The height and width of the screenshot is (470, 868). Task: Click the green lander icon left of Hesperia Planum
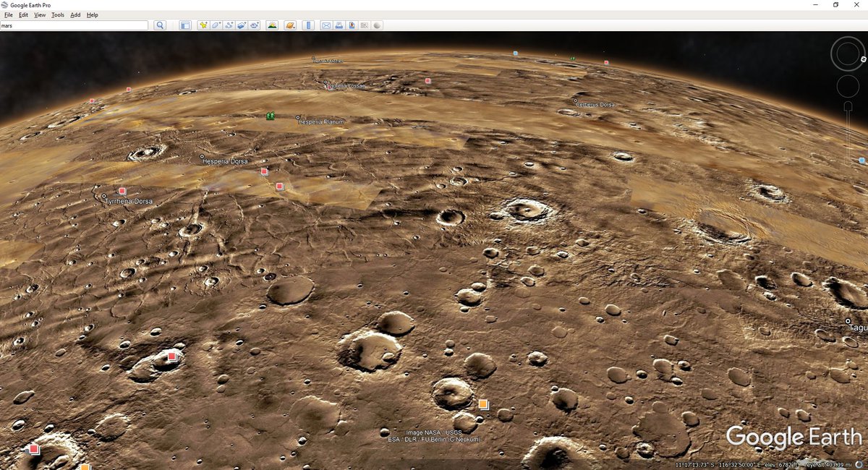(x=271, y=116)
